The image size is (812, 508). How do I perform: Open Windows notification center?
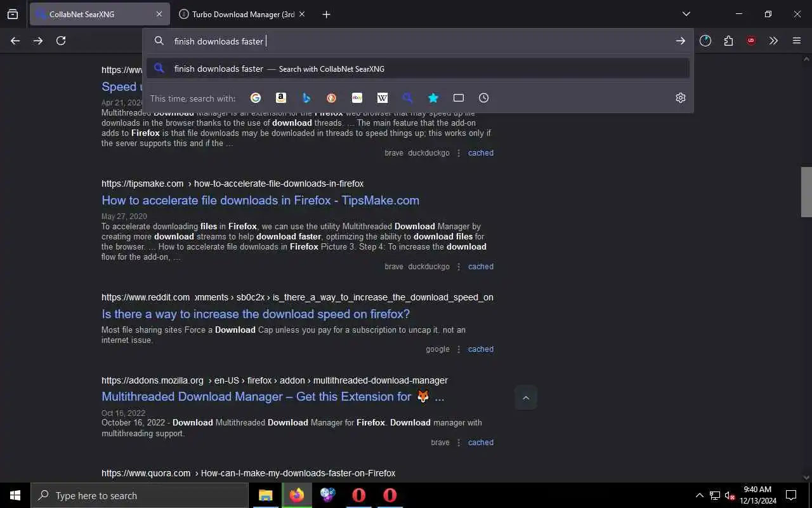[x=791, y=495]
